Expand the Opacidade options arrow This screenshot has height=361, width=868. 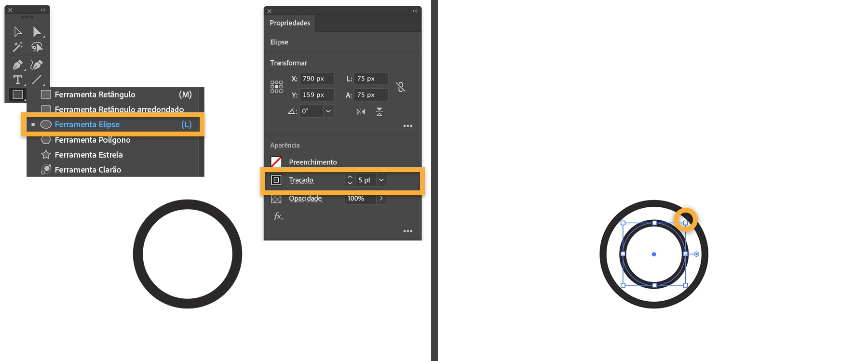(x=381, y=198)
